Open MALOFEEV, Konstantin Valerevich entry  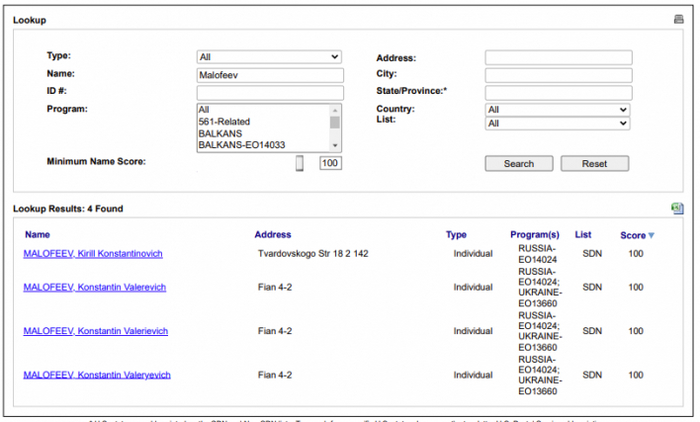[95, 287]
